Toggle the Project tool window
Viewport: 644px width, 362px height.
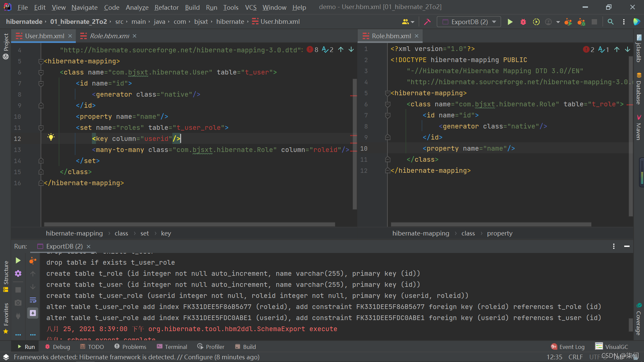[x=6, y=46]
